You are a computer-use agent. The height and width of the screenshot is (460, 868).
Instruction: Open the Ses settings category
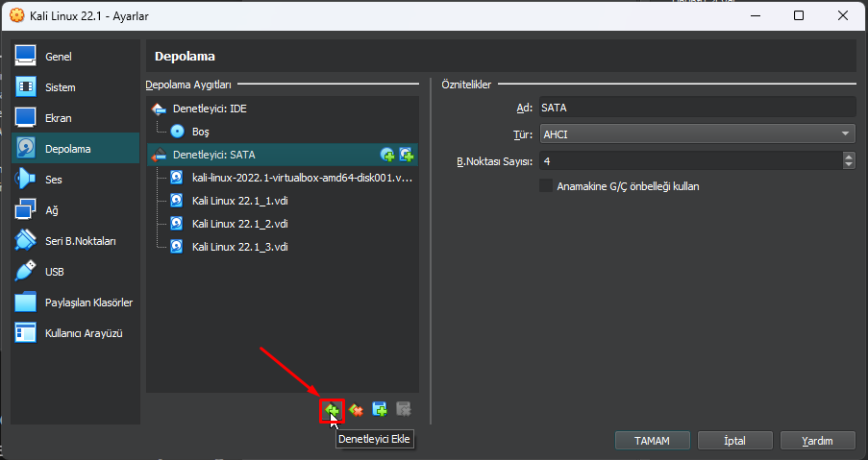pyautogui.click(x=75, y=180)
